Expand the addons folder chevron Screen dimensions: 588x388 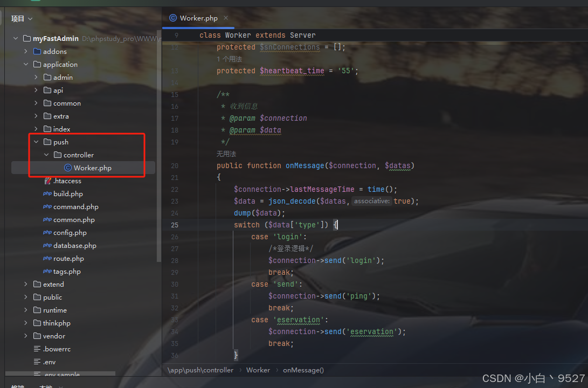26,51
